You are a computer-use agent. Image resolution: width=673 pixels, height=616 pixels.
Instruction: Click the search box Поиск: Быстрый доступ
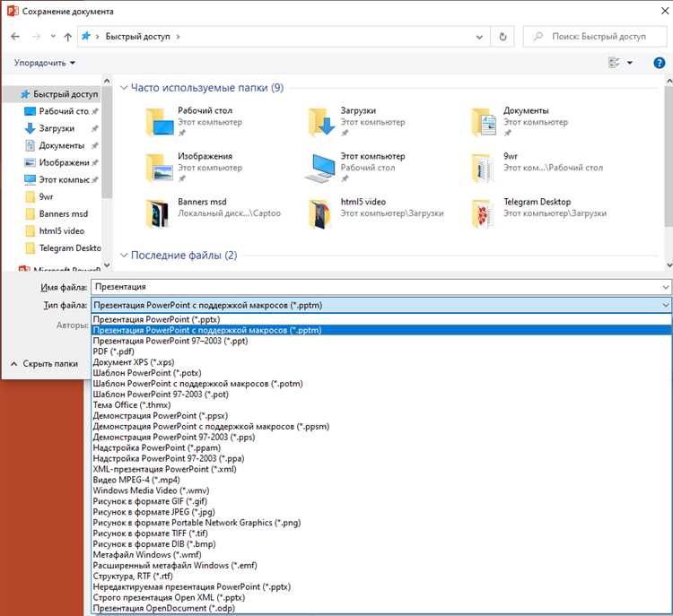597,37
